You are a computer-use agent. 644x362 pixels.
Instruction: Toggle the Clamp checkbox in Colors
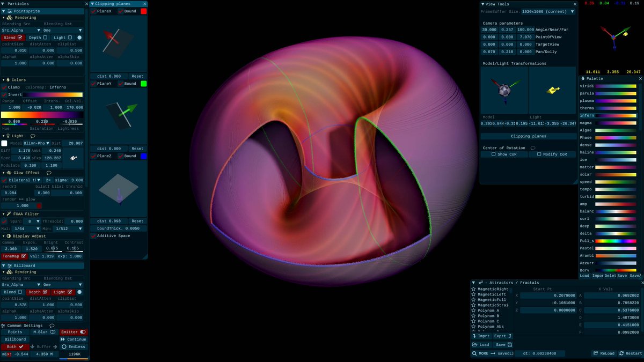(x=4, y=87)
